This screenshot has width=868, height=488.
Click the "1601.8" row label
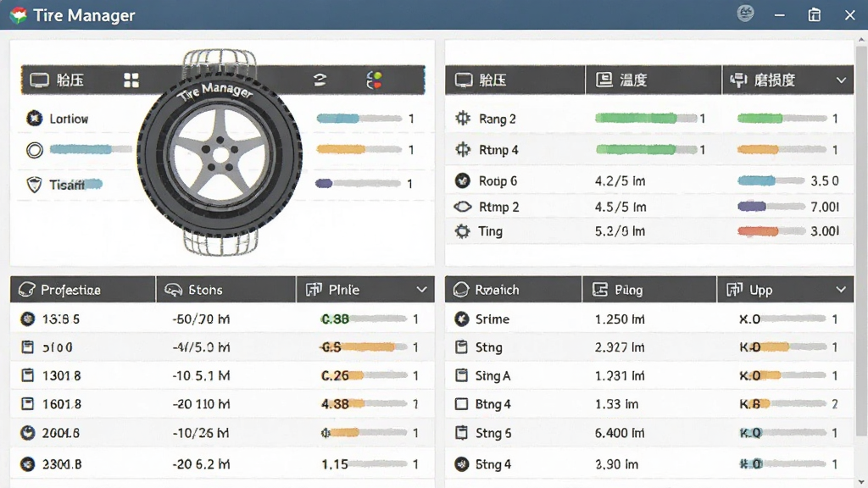coord(61,404)
